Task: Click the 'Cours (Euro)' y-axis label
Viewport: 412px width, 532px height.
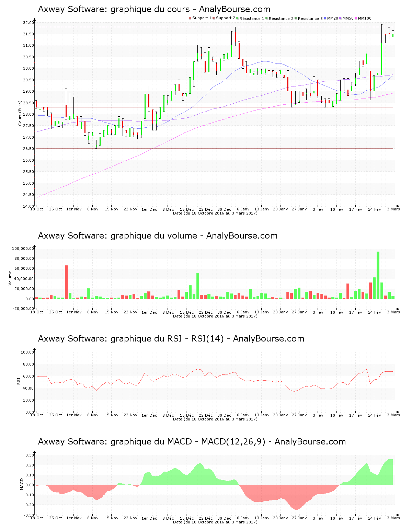Action: 20,113
